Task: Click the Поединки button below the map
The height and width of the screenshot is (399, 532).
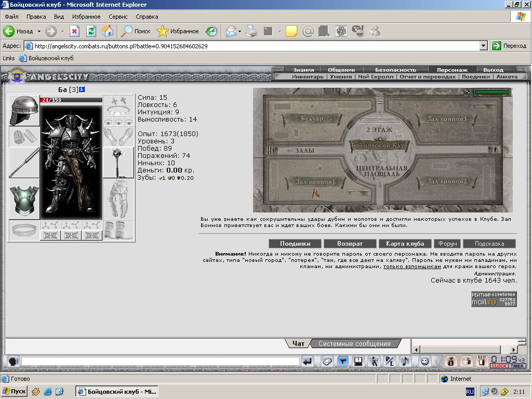Action: pos(295,244)
